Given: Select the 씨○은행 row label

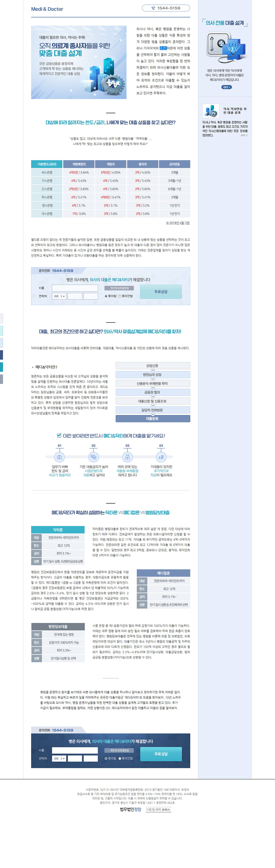Looking at the screenshot, I should click(47, 172).
